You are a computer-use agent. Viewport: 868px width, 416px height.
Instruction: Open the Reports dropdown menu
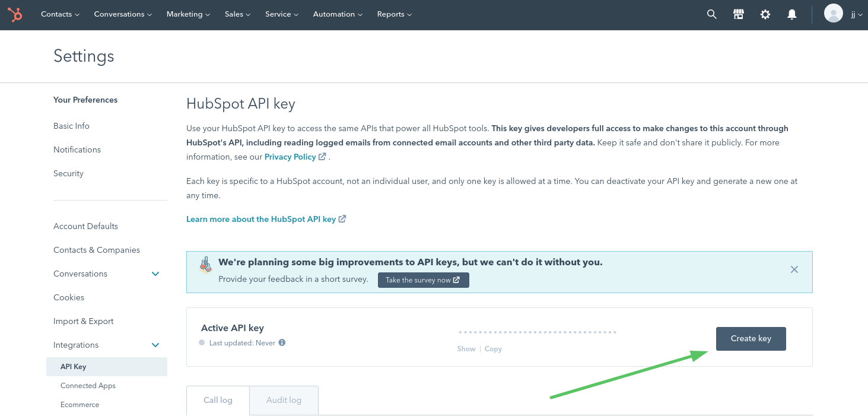click(x=394, y=14)
